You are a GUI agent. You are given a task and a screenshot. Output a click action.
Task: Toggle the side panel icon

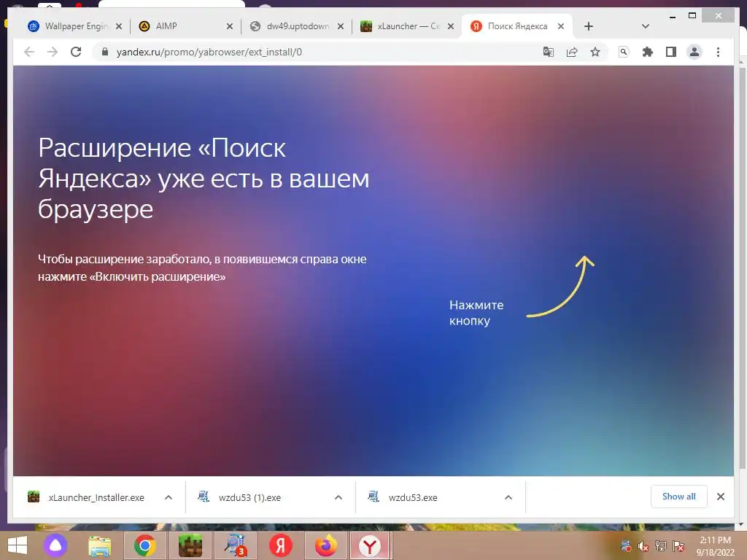671,52
